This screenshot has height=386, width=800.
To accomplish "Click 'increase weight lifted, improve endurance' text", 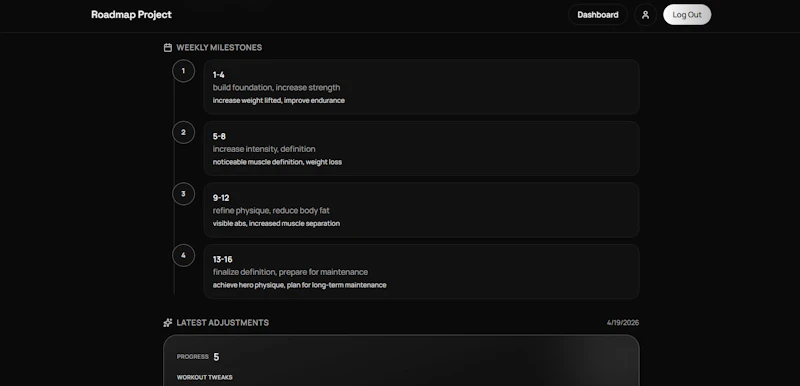I will point(279,100).
